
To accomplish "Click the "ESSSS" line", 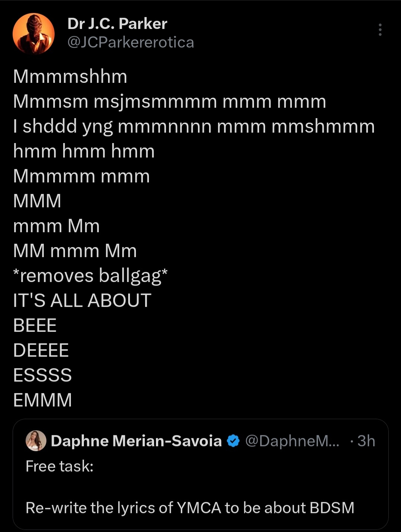I will coord(42,375).
